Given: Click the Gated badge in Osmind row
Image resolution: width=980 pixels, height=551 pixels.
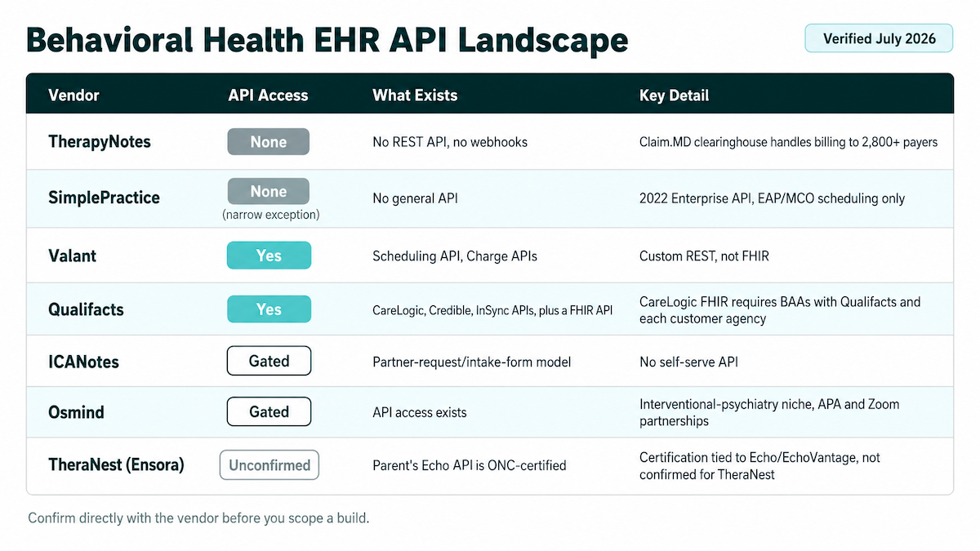Looking at the screenshot, I should [x=269, y=411].
